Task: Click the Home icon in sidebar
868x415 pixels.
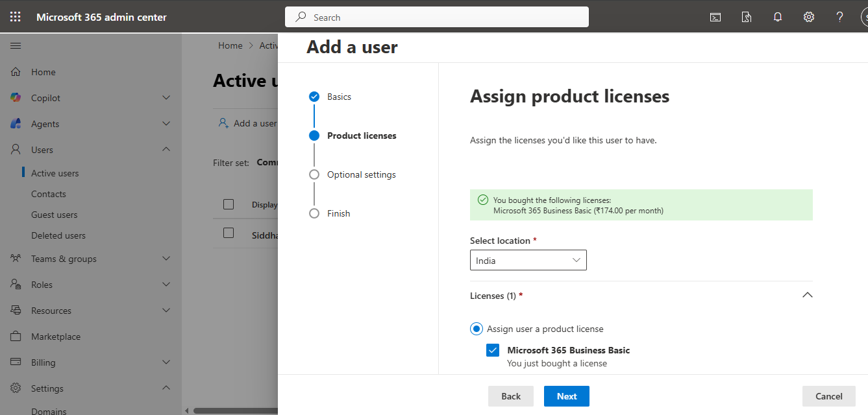Action: tap(16, 72)
